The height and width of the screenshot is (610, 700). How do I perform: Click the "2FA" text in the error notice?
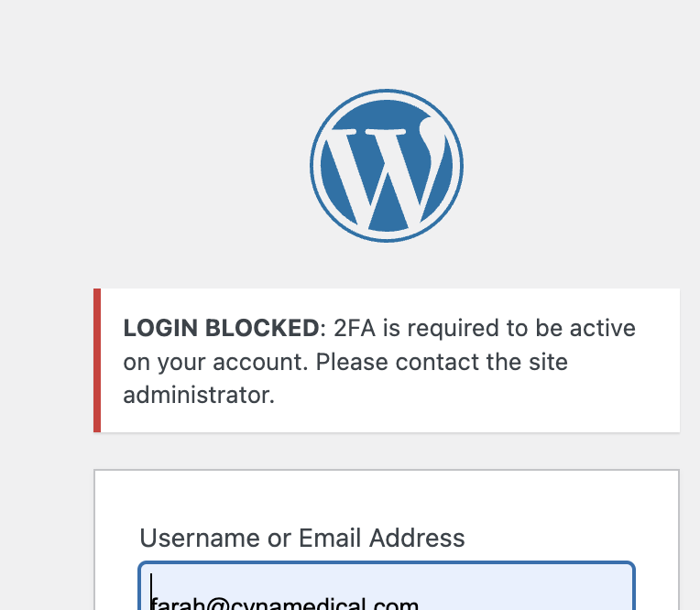tap(354, 328)
